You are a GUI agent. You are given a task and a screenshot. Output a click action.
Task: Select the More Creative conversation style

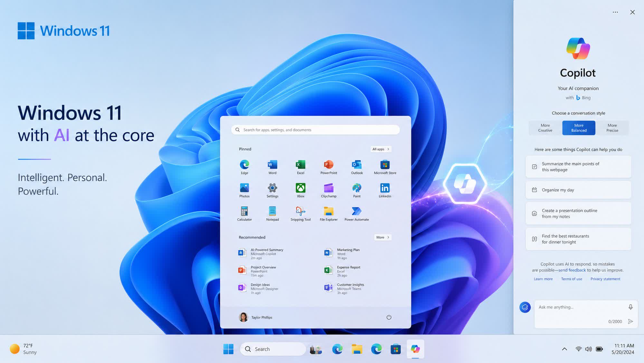pyautogui.click(x=545, y=128)
